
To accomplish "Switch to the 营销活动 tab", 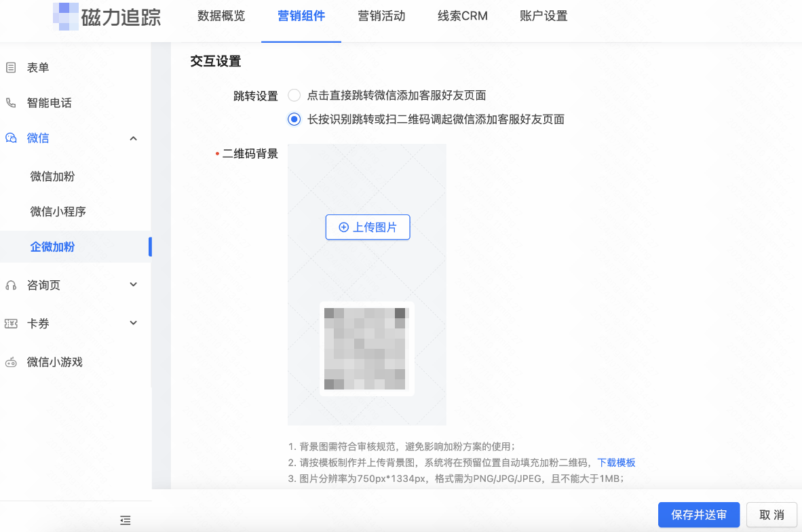I will pos(381,16).
